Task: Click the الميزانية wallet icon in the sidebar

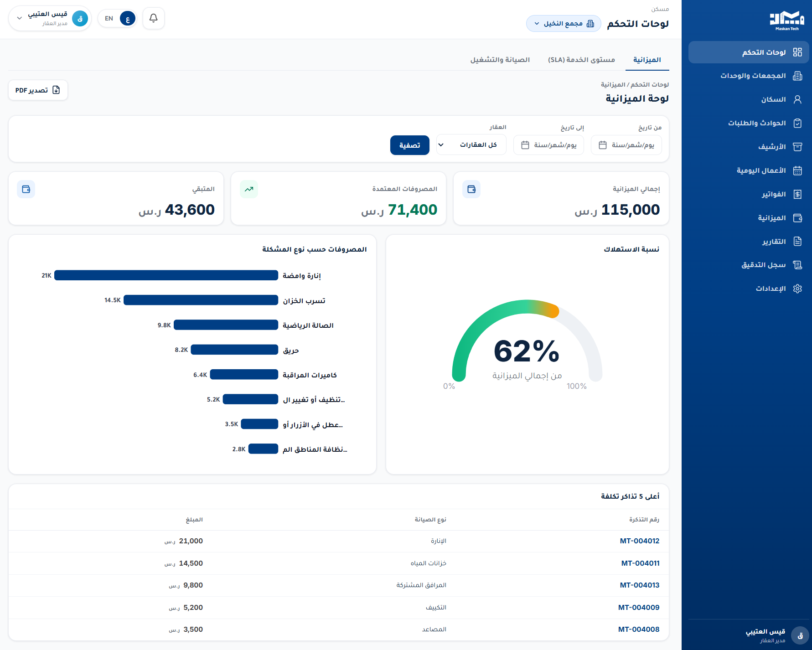Action: 797,218
